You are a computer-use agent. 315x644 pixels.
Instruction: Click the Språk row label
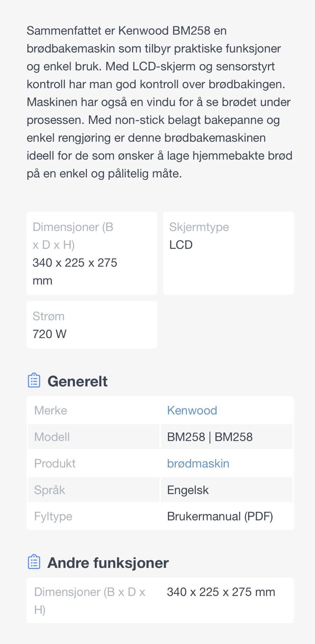pyautogui.click(x=50, y=490)
